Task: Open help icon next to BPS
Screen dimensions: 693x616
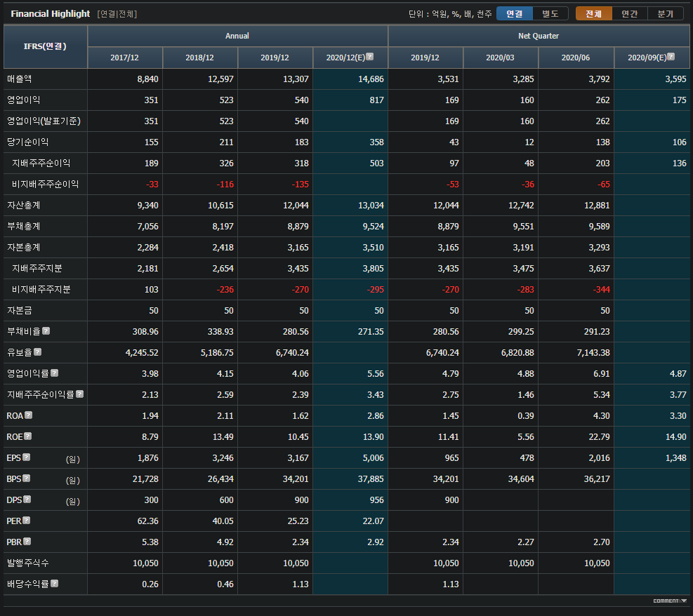Action: pyautogui.click(x=27, y=478)
